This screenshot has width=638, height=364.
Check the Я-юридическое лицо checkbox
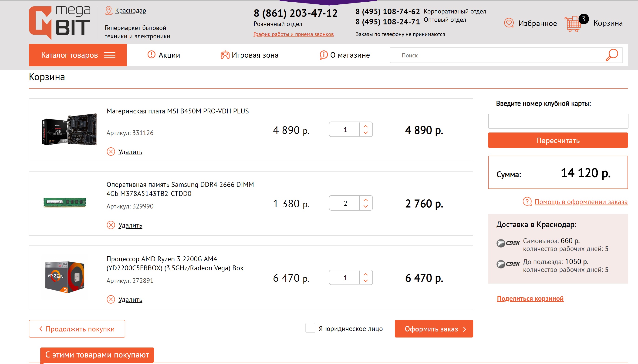[310, 328]
